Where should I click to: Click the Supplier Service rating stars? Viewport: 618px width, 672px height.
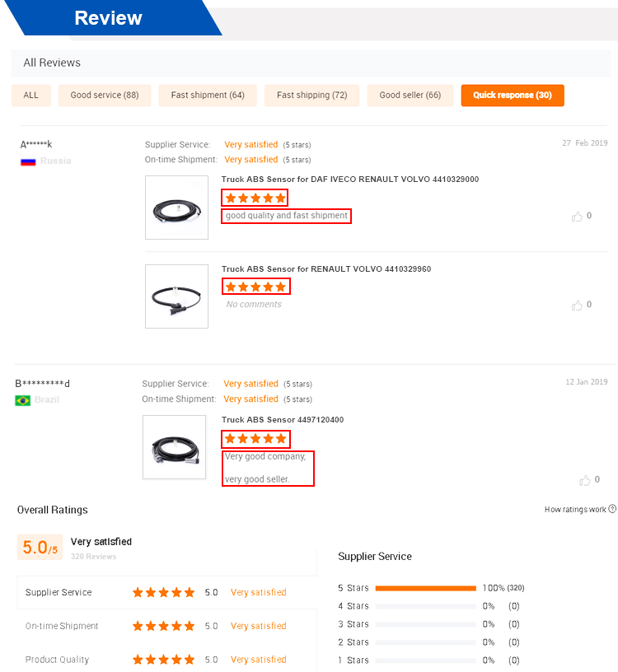[163, 592]
